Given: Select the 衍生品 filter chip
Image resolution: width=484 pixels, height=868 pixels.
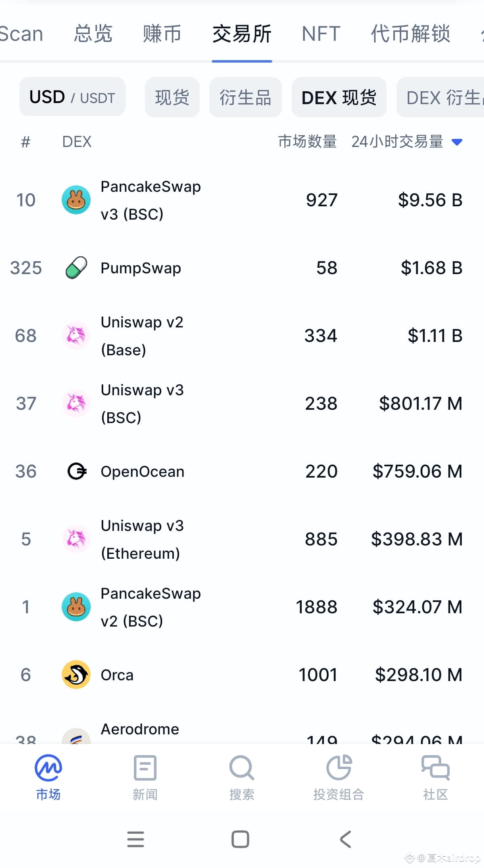Looking at the screenshot, I should [245, 97].
